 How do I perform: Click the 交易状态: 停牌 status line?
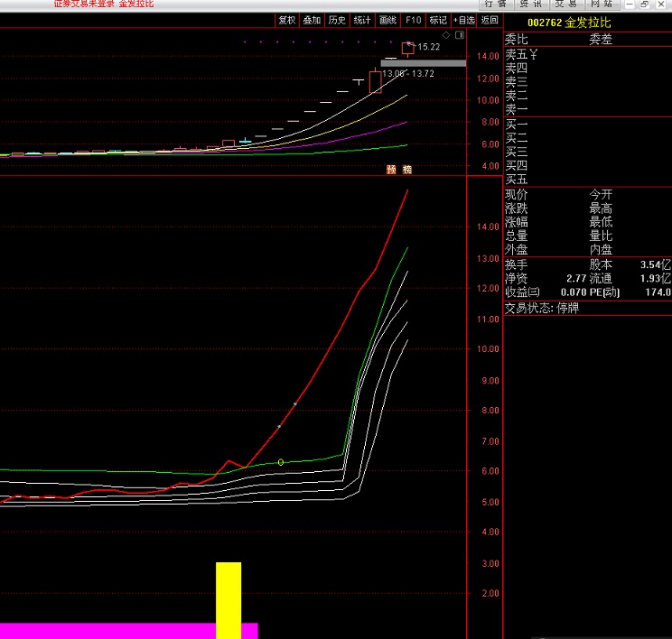[542, 309]
